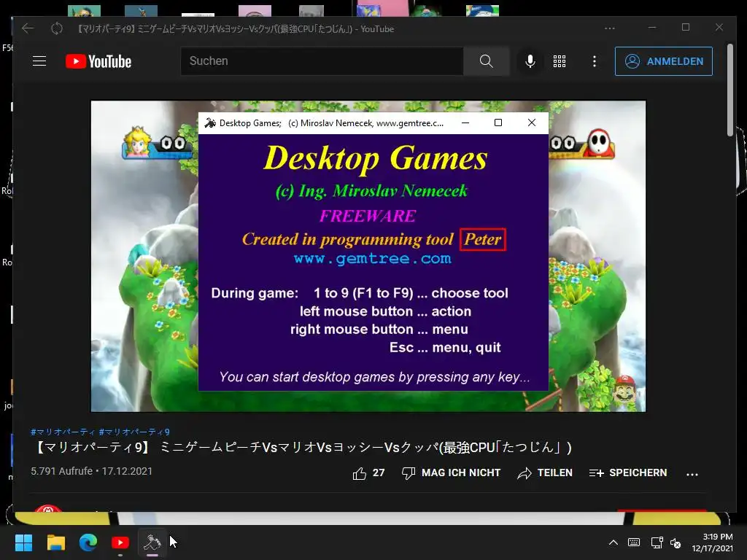Click the magnifier search button

pos(486,61)
